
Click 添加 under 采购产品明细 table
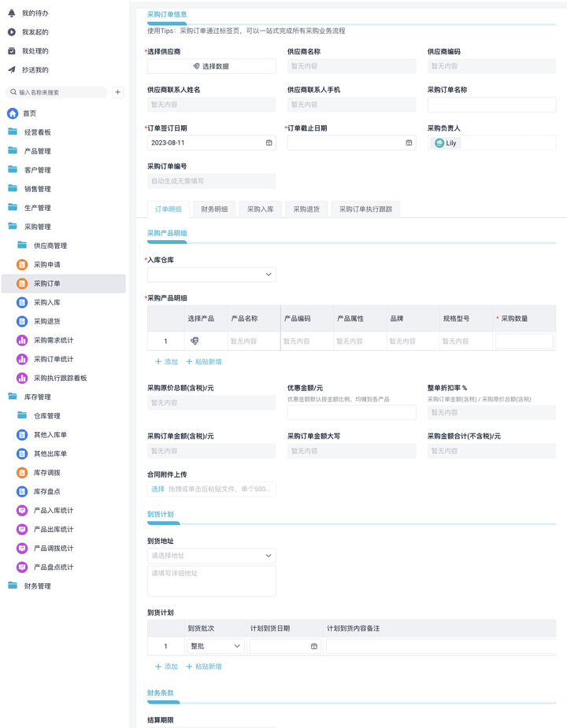click(166, 362)
